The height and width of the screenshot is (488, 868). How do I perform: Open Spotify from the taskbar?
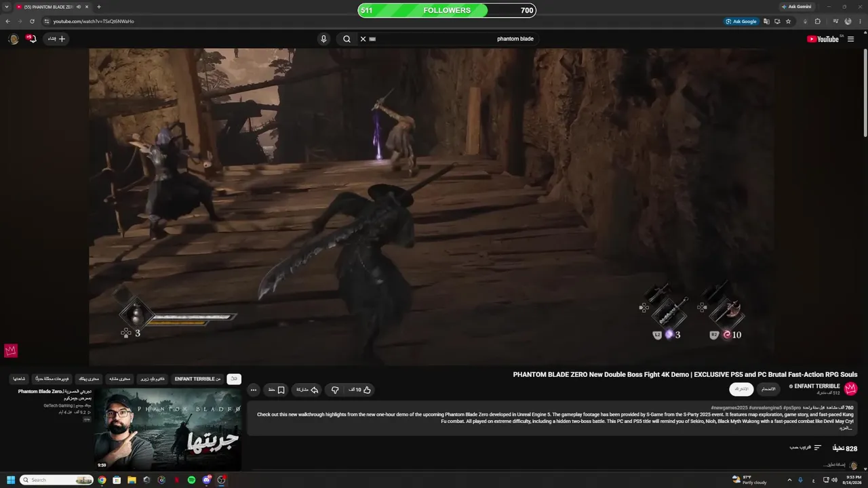(x=191, y=480)
